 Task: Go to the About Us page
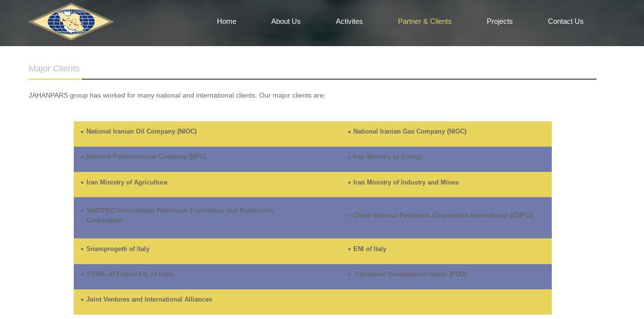coord(286,21)
